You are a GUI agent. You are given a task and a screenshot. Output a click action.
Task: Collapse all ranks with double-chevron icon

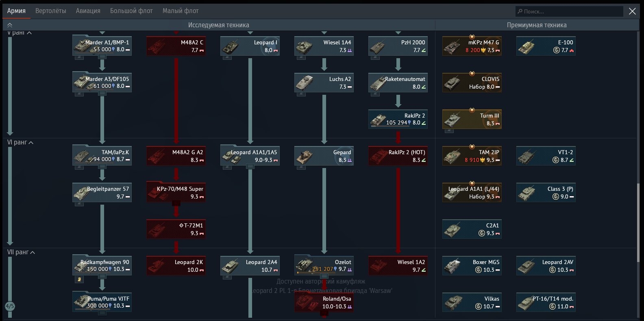tap(10, 25)
